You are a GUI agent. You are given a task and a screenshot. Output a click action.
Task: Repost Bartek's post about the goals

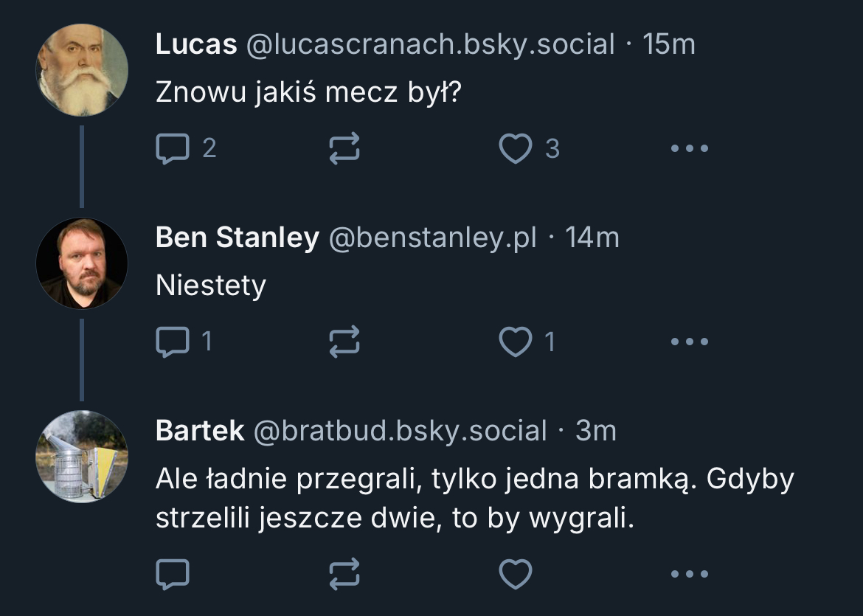[344, 573]
